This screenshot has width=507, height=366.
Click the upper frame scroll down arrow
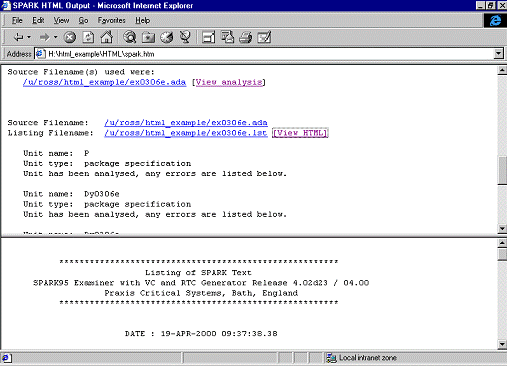point(502,228)
